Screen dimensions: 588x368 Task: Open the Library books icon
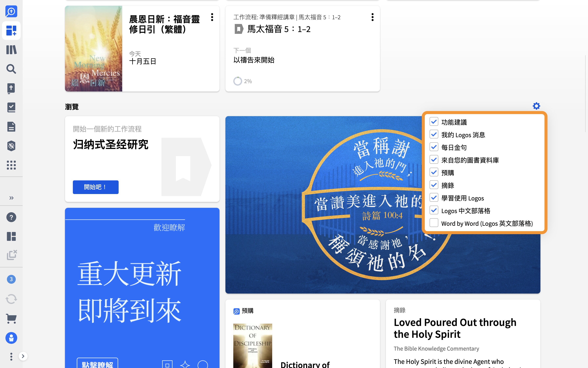[11, 50]
